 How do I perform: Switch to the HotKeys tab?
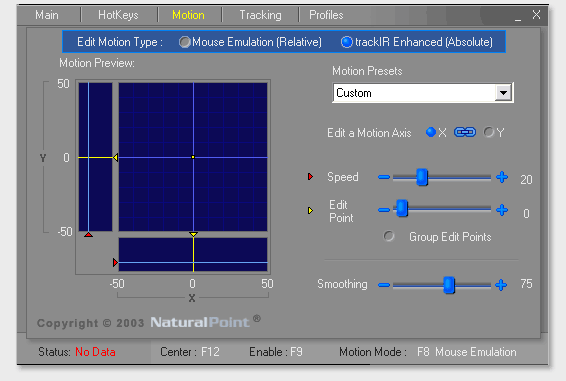tap(118, 15)
